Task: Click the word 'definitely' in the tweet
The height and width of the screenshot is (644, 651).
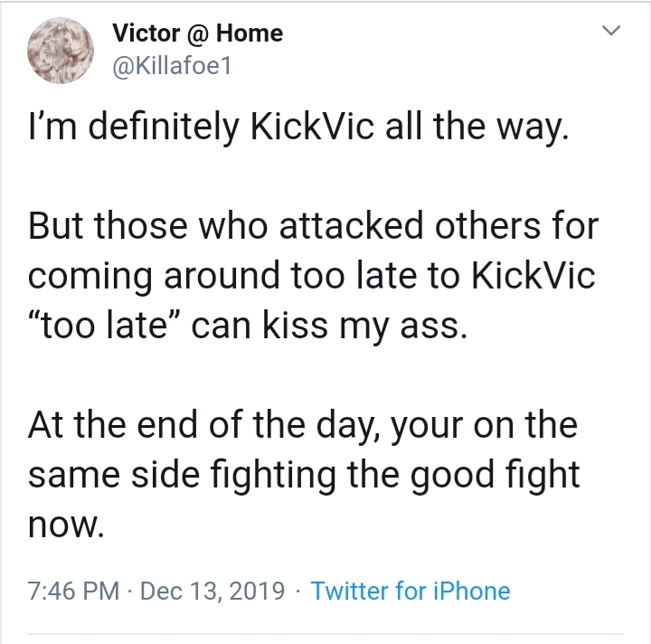Action: click(163, 127)
